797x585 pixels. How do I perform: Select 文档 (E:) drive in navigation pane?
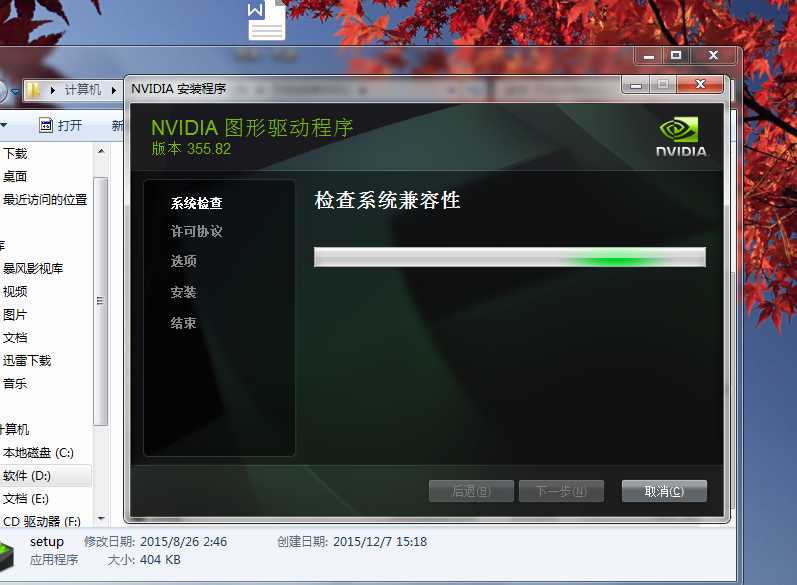coord(26,499)
